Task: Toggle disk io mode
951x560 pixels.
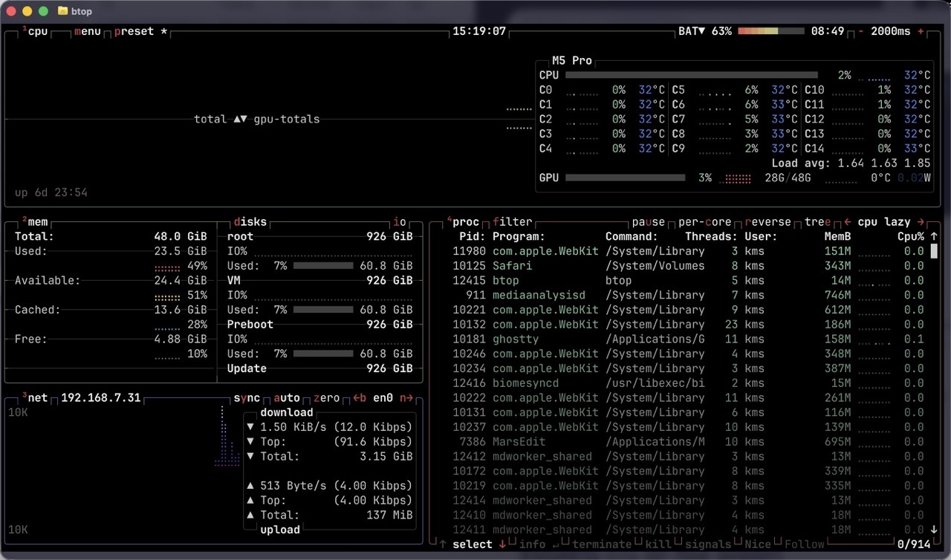Action: (x=400, y=222)
